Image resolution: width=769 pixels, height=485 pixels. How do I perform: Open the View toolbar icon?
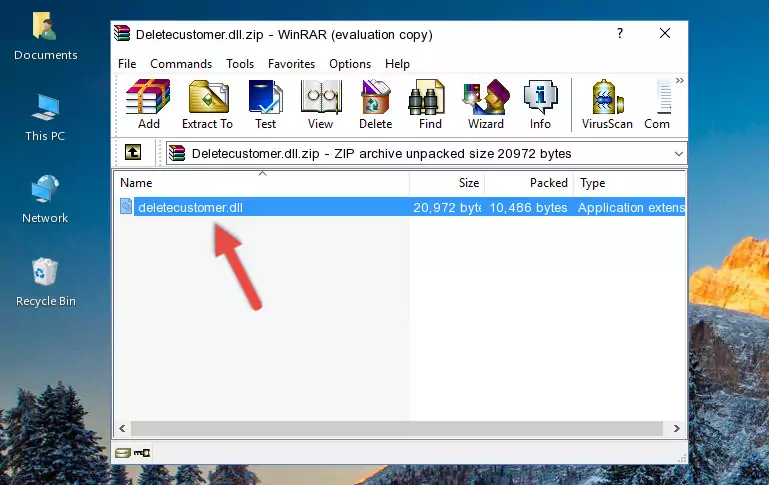pos(321,104)
